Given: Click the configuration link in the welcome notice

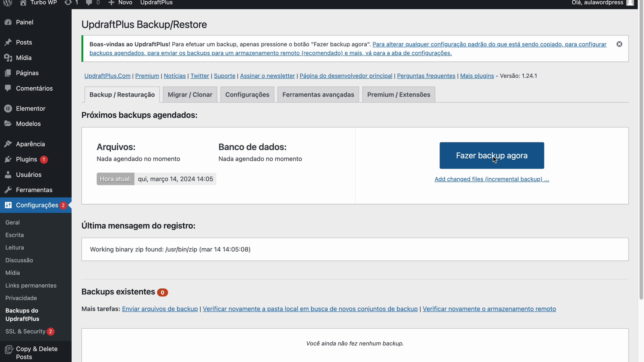Looking at the screenshot, I should coord(348,49).
